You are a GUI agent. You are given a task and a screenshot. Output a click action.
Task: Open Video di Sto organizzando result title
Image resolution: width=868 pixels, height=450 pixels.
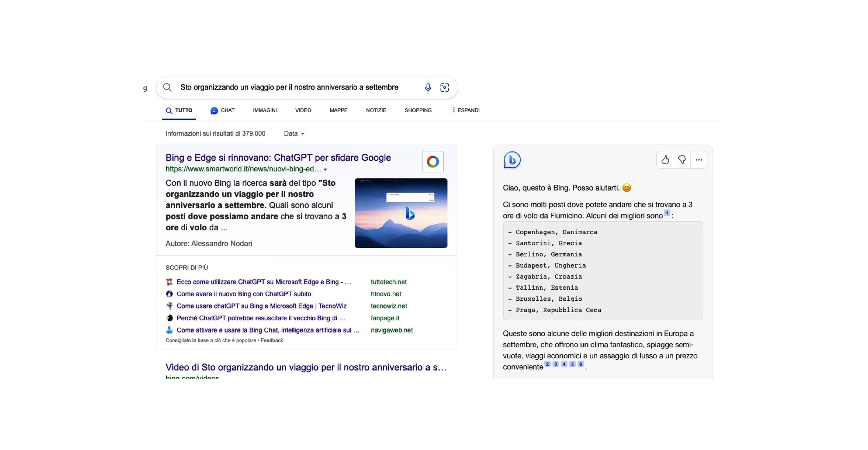306,367
